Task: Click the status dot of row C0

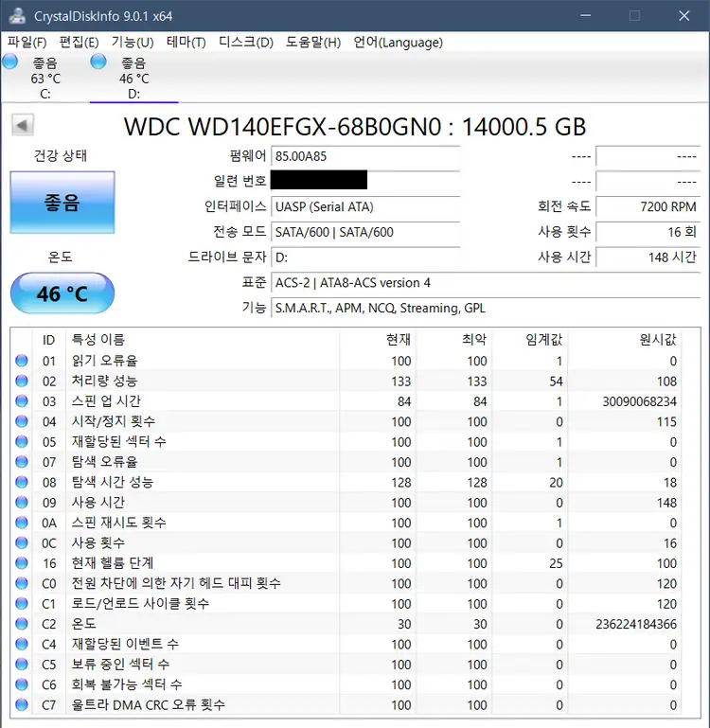Action: tap(22, 583)
